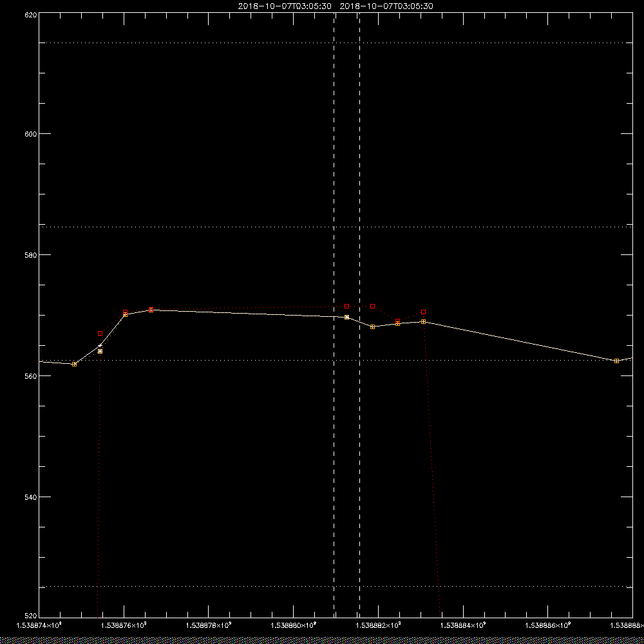The height and width of the screenshot is (644, 644).
Task: Click the 1.538884×10⁹ x-axis label
Action: coord(463,625)
